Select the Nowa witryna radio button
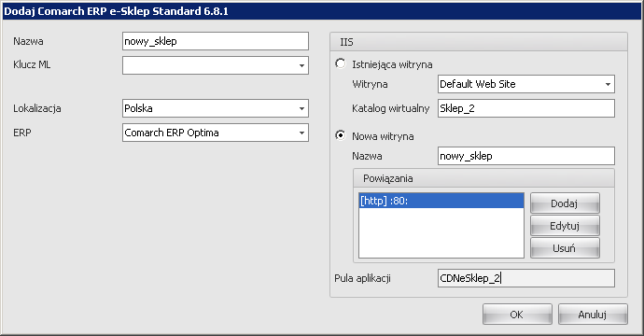Screen dimensions: 644x336 (341, 135)
